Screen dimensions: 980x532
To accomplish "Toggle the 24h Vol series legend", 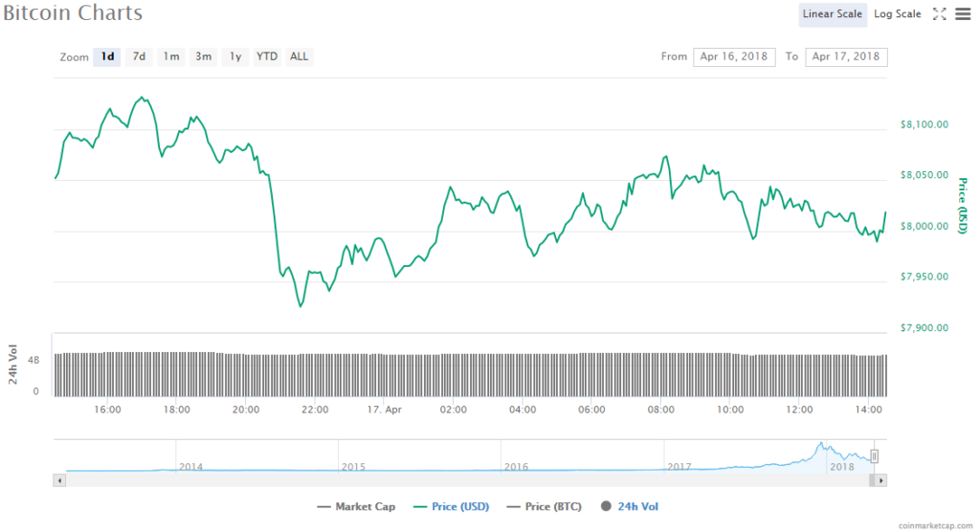I will click(x=630, y=506).
